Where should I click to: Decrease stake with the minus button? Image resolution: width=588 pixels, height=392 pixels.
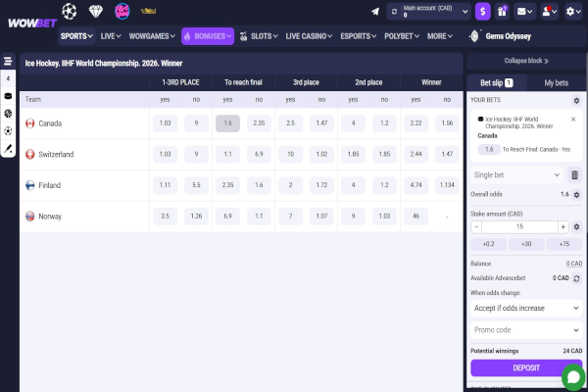click(x=476, y=227)
